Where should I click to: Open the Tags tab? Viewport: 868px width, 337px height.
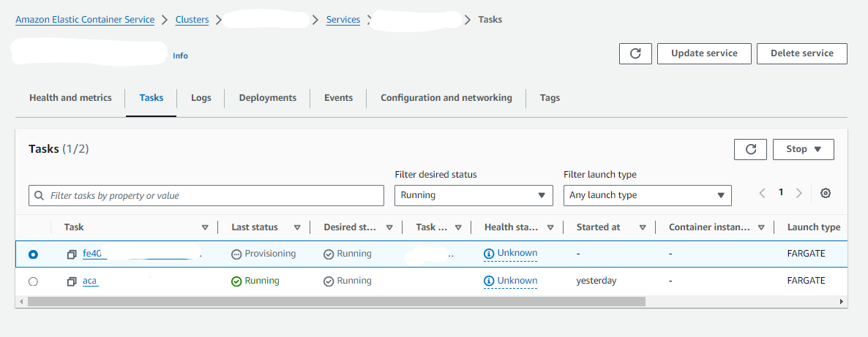550,98
